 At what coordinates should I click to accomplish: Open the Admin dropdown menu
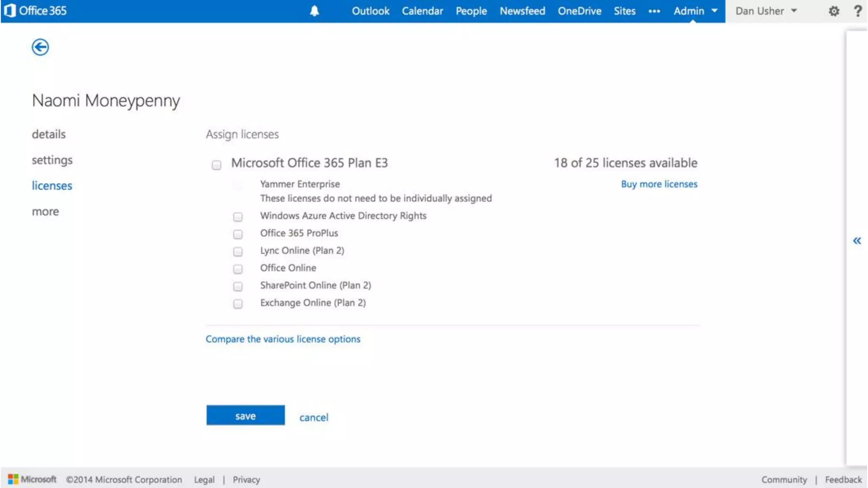point(695,11)
